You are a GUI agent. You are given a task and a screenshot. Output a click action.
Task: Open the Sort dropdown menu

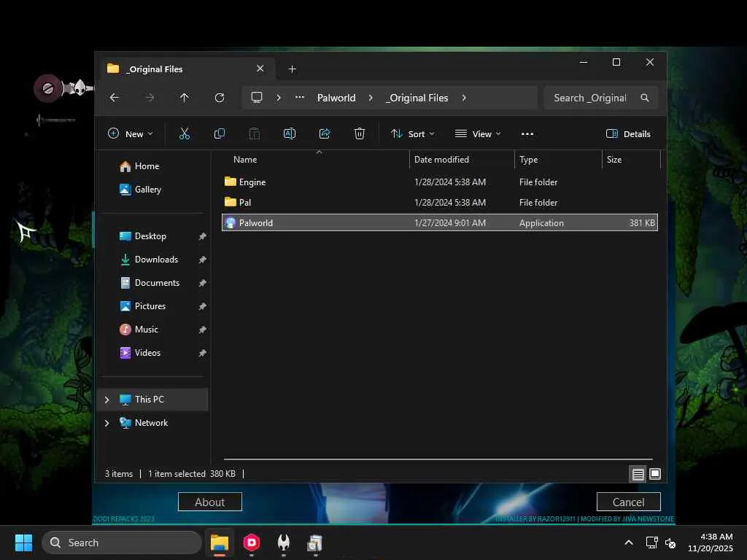click(x=412, y=133)
